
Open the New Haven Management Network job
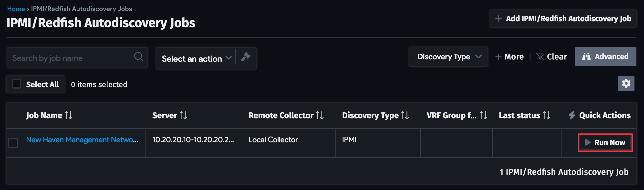[83, 140]
